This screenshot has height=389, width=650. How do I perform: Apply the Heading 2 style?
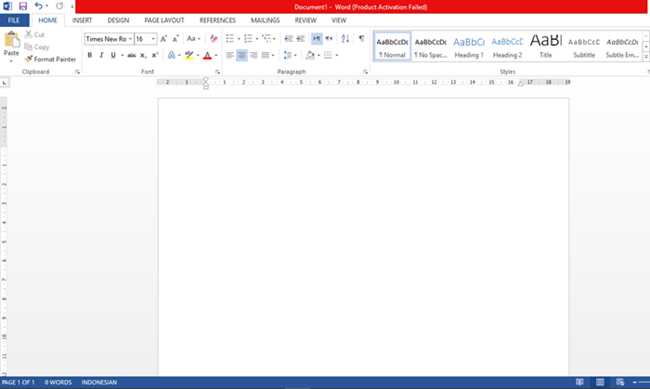[507, 47]
